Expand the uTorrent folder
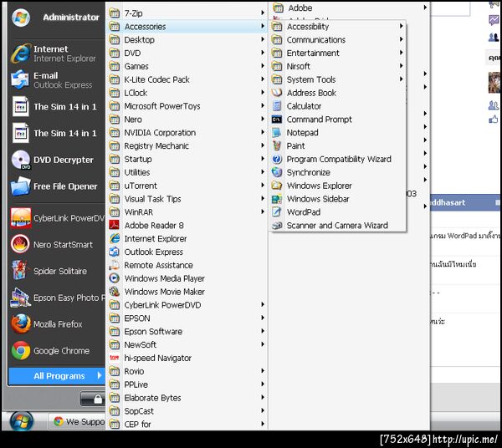This screenshot has width=502, height=448. (x=187, y=186)
